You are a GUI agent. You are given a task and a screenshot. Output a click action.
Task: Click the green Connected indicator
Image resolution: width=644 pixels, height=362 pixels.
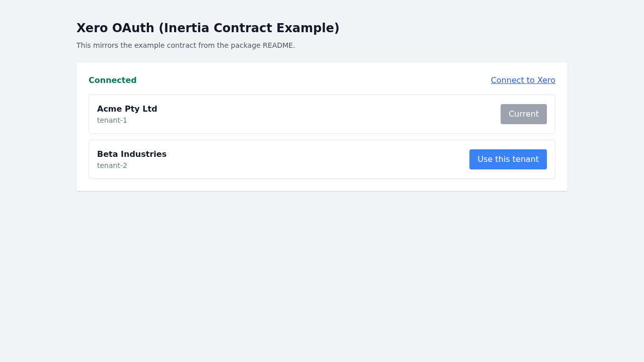pos(112,80)
